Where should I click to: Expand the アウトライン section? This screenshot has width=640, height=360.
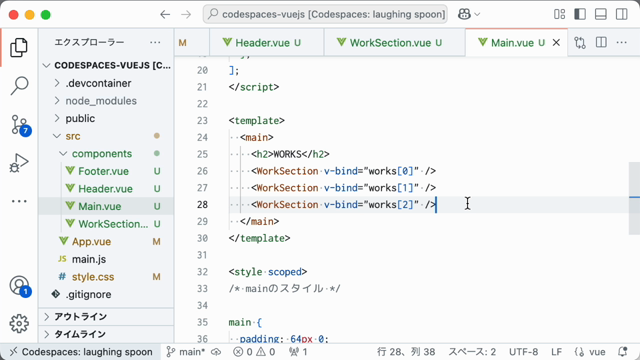106,317
